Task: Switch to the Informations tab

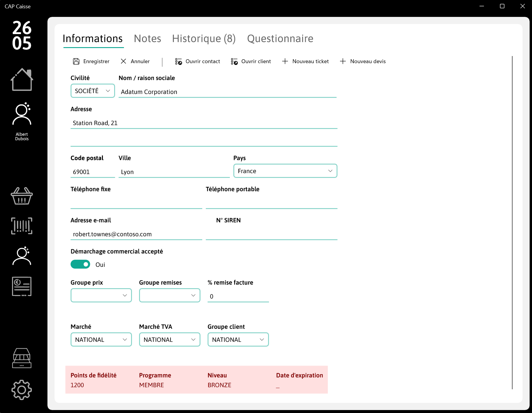Action: (93, 39)
